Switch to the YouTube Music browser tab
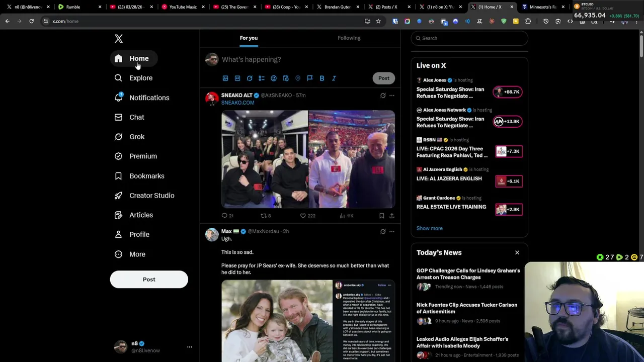644x362 pixels. coord(183,7)
